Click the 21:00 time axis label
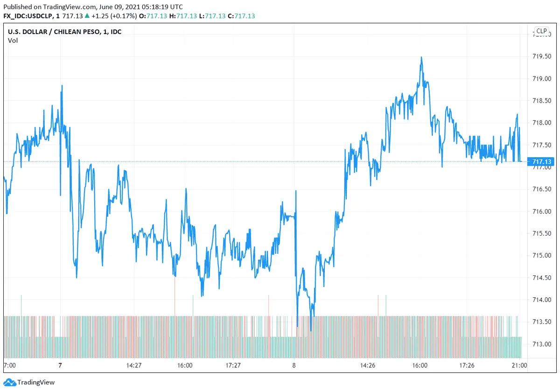The width and height of the screenshot is (560, 392). click(519, 365)
